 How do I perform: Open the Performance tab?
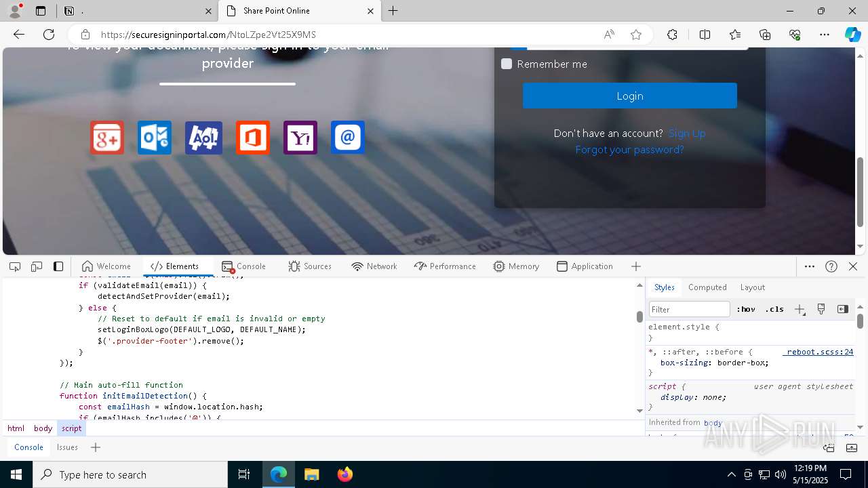point(445,266)
